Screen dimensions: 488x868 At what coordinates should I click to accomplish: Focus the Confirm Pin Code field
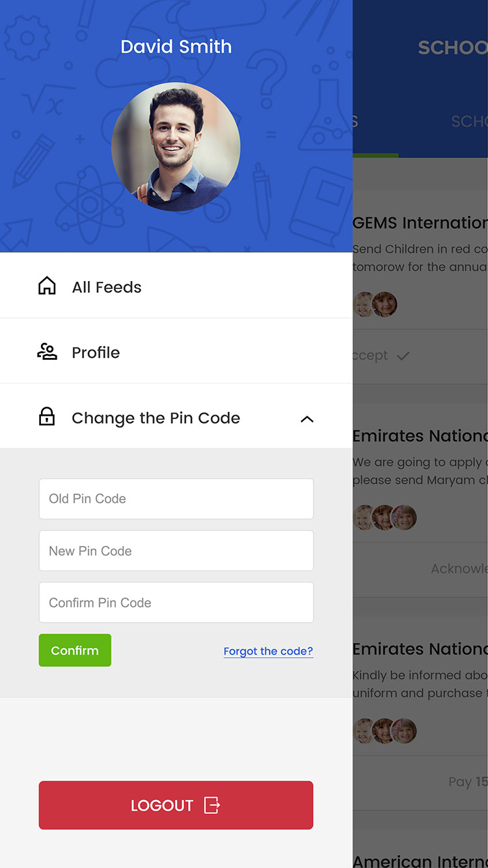pyautogui.click(x=176, y=603)
